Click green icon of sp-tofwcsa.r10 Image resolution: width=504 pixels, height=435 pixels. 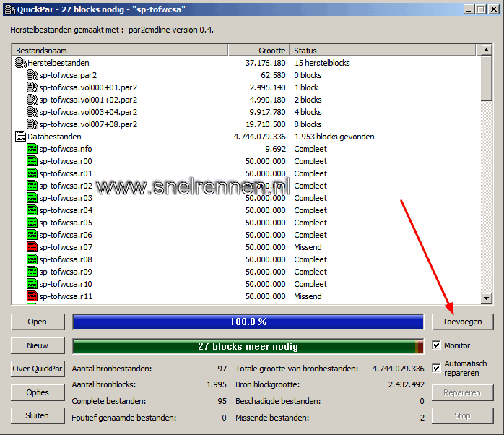32,284
